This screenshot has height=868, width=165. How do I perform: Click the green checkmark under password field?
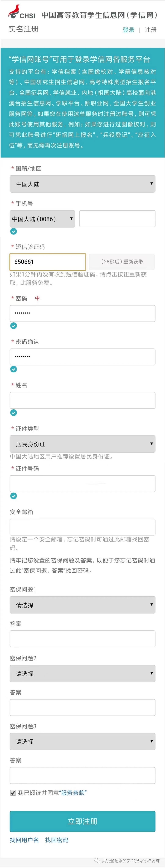pyautogui.click(x=13, y=325)
